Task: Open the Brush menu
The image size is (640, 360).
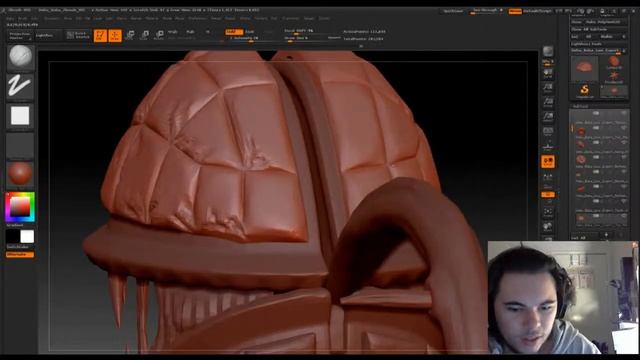Action: [22, 18]
